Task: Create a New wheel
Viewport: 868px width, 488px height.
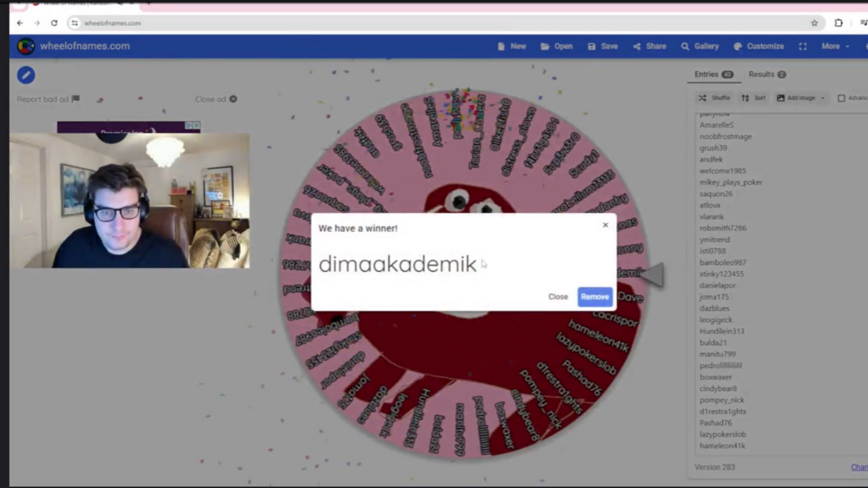Action: coord(511,47)
